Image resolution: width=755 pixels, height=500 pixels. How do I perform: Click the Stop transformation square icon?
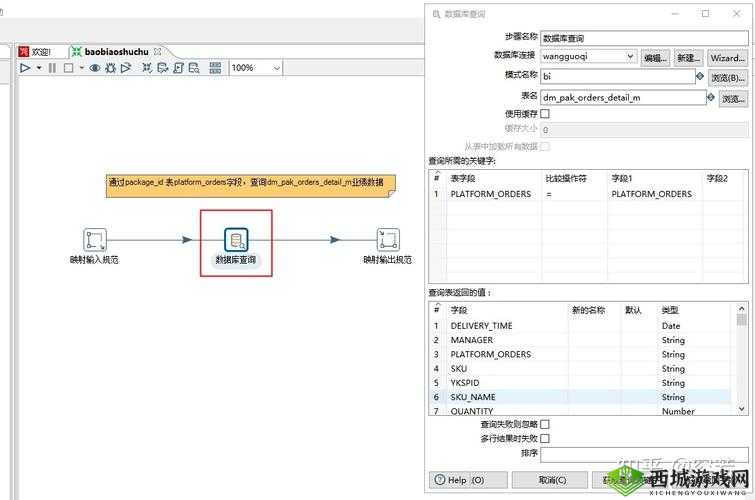(x=68, y=68)
